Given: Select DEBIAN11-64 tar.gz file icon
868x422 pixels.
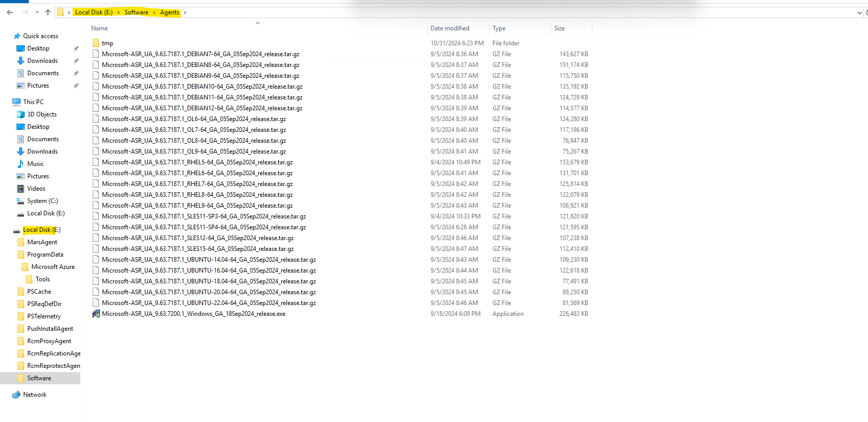Looking at the screenshot, I should pos(96,97).
